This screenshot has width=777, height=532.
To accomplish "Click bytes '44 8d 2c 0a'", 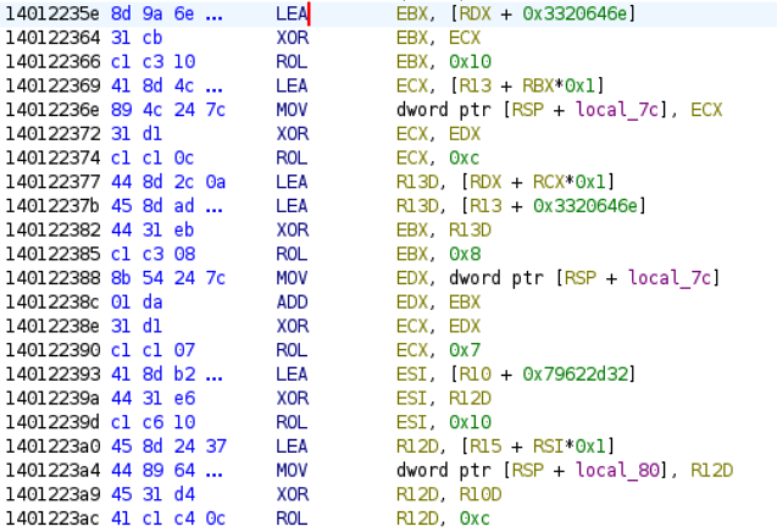I will (x=169, y=182).
